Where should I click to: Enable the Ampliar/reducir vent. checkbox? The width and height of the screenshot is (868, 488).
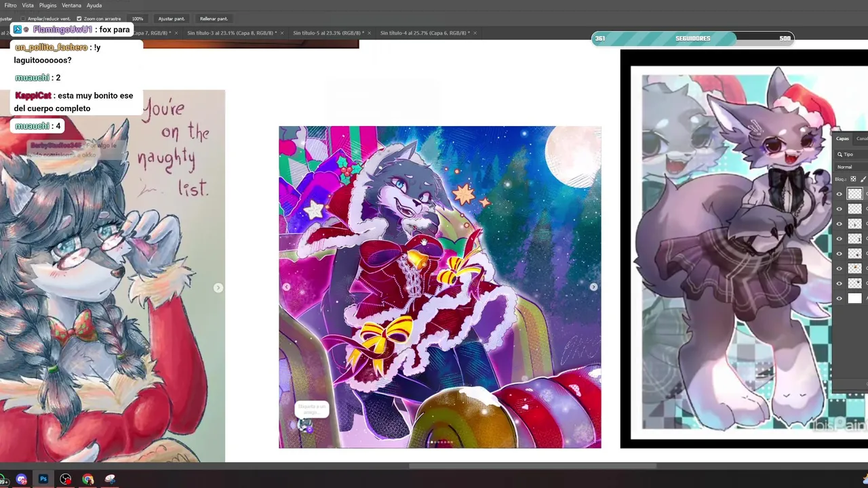(x=22, y=19)
